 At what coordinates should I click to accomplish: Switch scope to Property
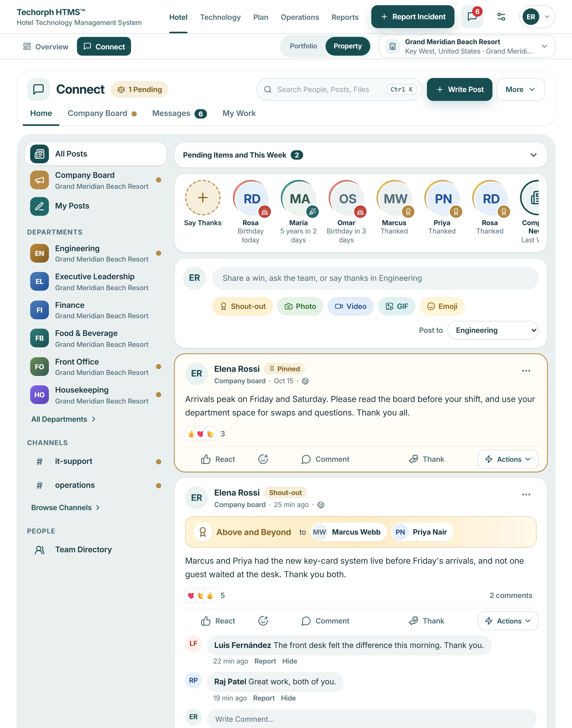click(x=347, y=46)
